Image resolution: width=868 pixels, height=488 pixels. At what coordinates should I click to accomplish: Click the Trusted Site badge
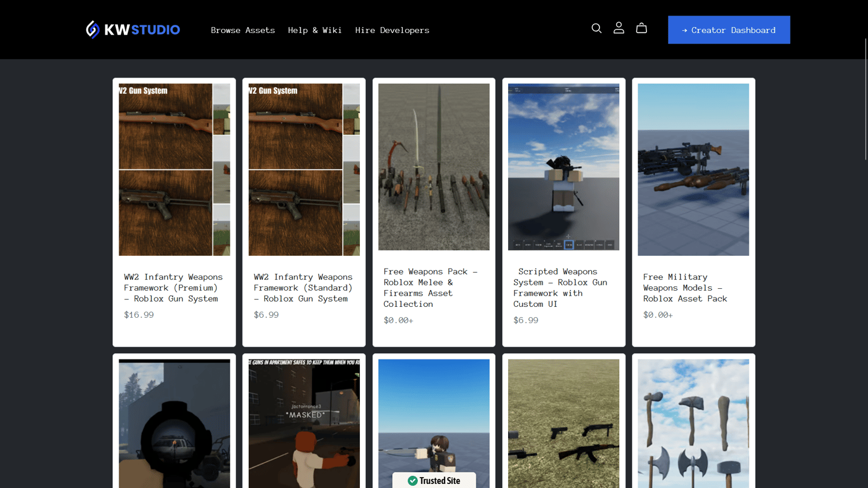tap(434, 480)
